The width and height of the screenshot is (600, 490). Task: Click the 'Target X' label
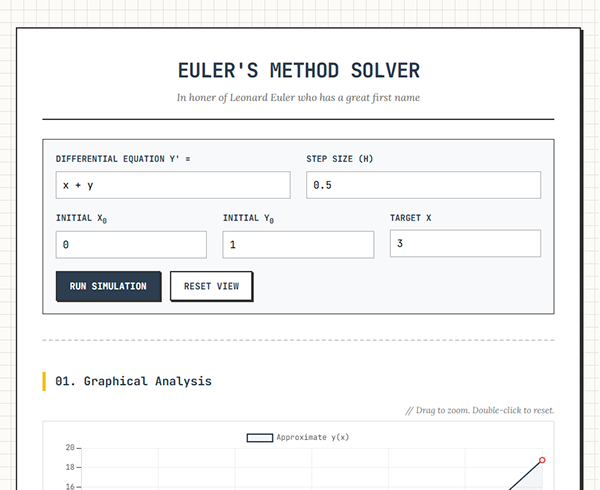pos(411,218)
